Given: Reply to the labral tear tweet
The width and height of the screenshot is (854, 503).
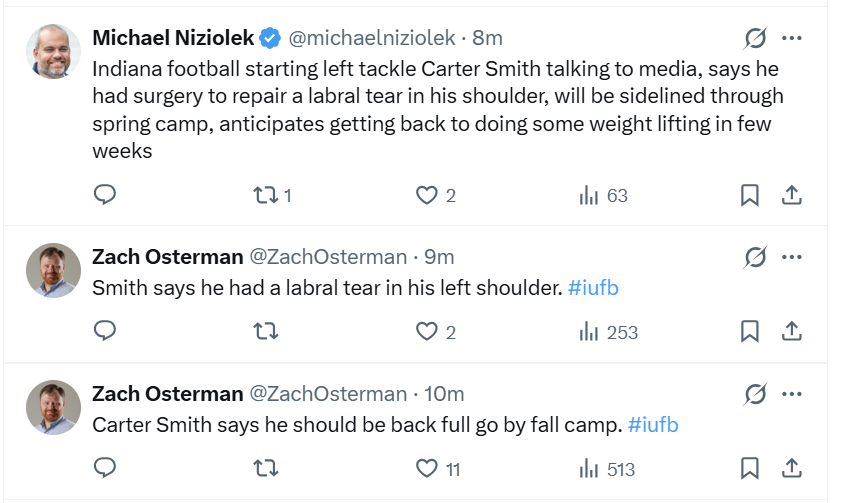Looking at the screenshot, I should 105,331.
